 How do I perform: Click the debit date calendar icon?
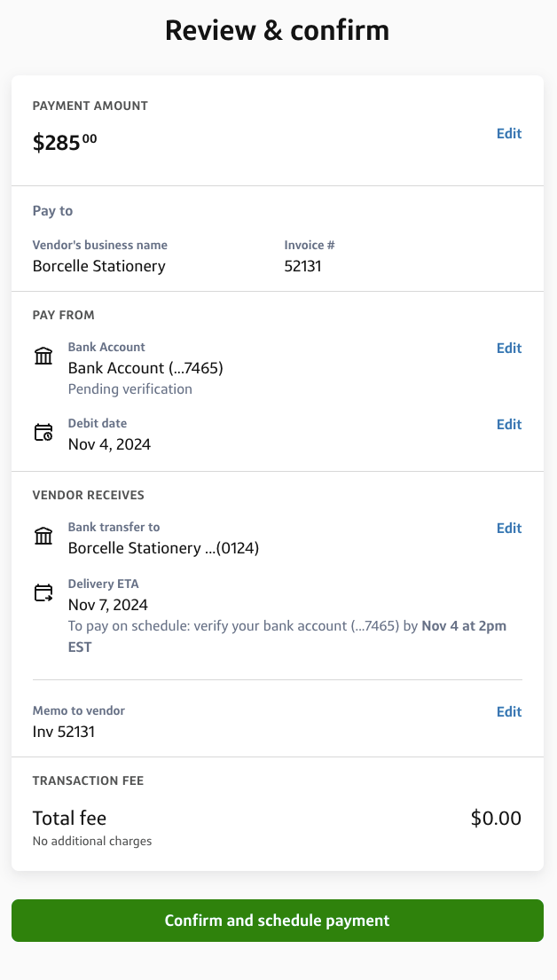click(x=43, y=433)
